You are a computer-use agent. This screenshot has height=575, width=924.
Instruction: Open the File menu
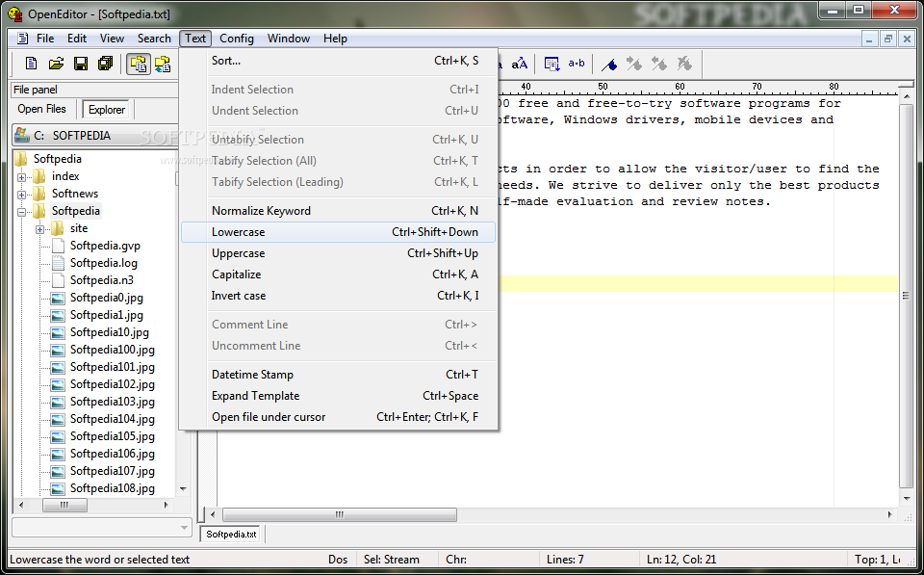coord(45,39)
